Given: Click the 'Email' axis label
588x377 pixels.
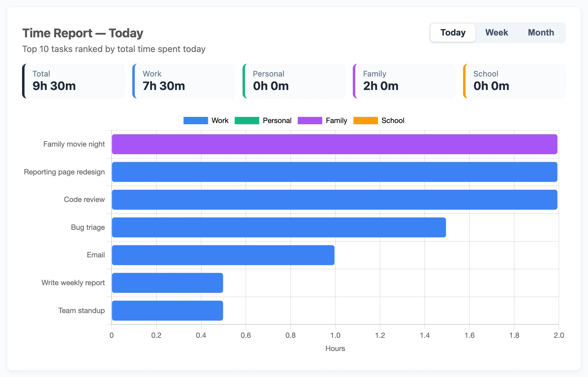Looking at the screenshot, I should tap(96, 255).
